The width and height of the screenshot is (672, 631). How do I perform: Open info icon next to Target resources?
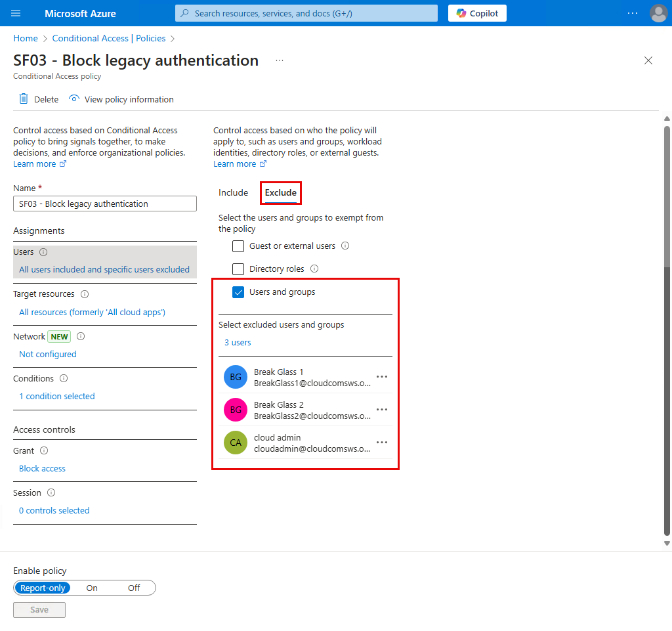coord(85,294)
